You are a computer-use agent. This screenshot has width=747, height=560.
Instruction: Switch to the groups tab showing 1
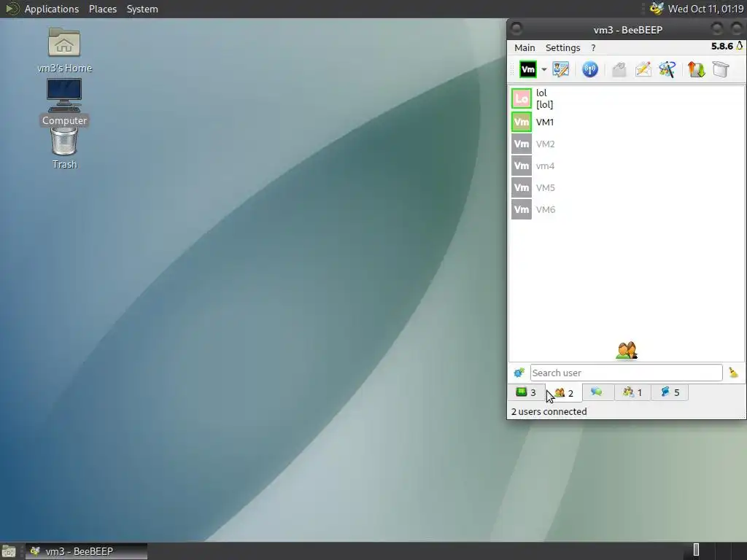pyautogui.click(x=632, y=392)
